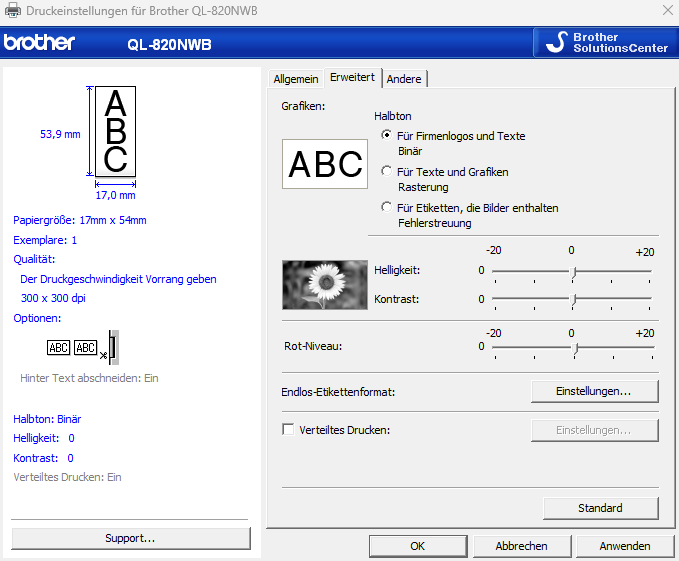Open the Andere tab
This screenshot has height=561, width=679.
[x=404, y=79]
